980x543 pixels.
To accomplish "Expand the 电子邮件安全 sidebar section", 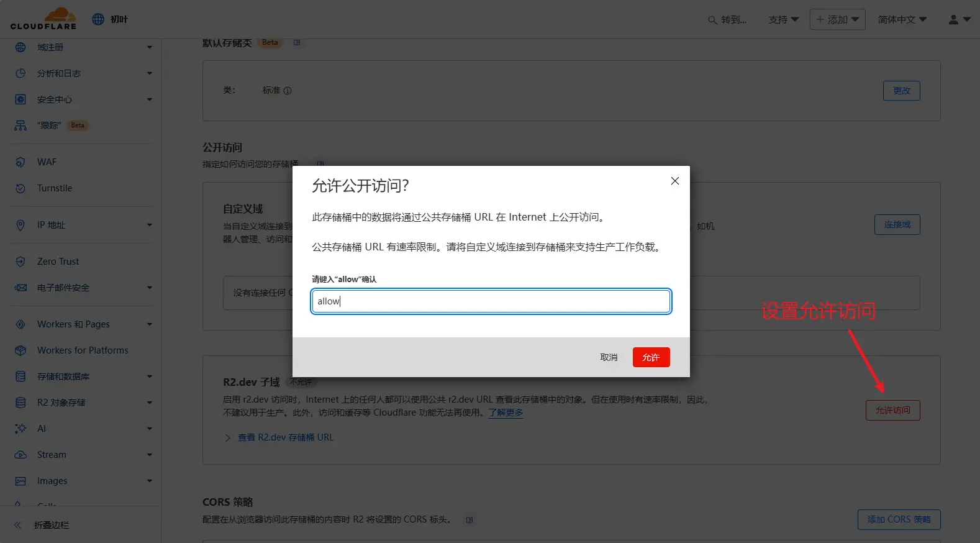I will [150, 288].
